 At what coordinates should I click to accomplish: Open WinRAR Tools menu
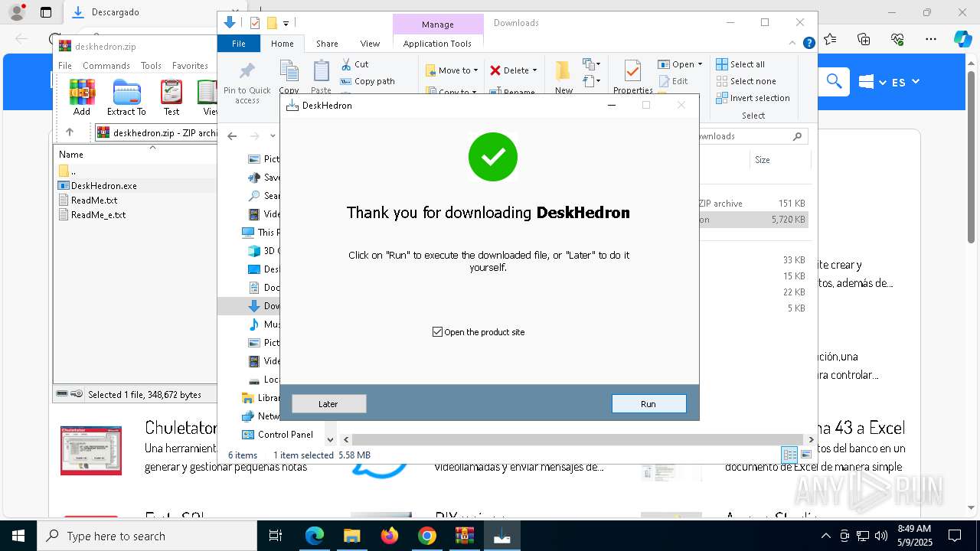(x=151, y=66)
